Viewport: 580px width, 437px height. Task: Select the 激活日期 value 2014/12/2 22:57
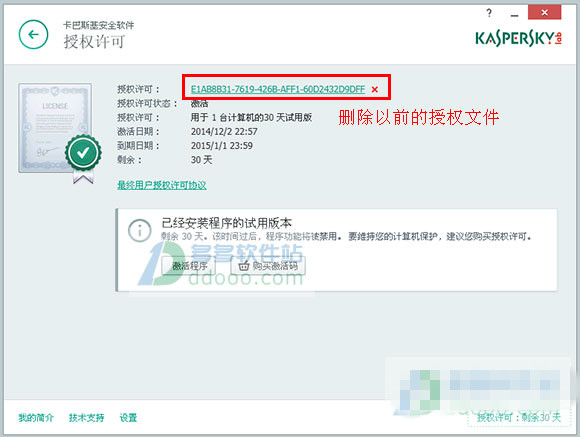coord(224,132)
